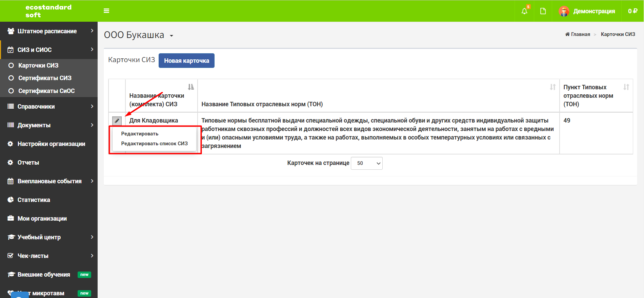
Task: Click cell value 49
Action: tap(567, 120)
